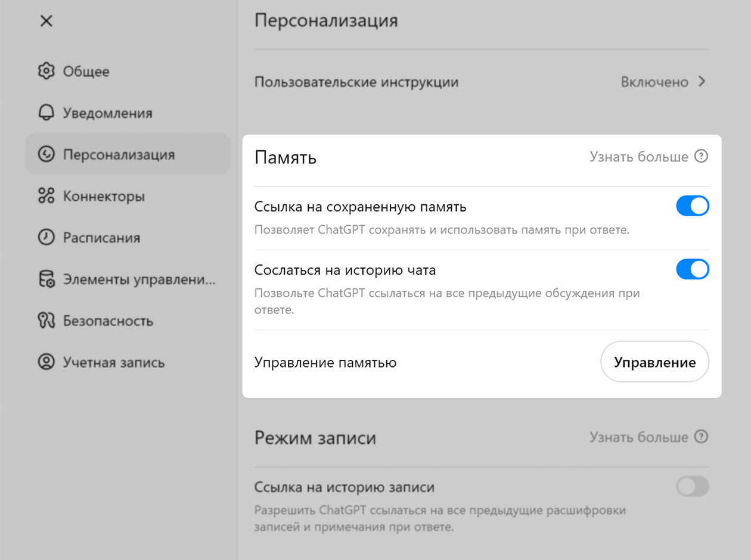Open Узнать больше link in Память section
Image resolution: width=751 pixels, height=560 pixels.
pos(638,157)
